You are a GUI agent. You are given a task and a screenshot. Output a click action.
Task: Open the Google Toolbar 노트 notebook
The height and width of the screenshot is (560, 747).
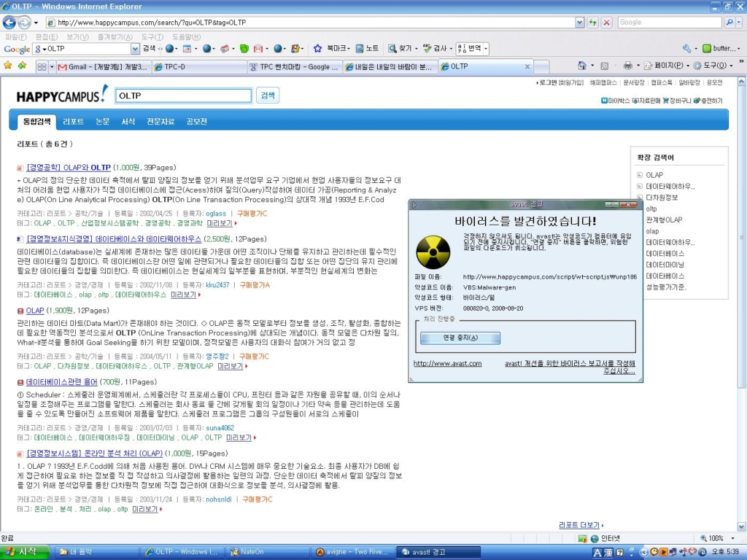[368, 49]
